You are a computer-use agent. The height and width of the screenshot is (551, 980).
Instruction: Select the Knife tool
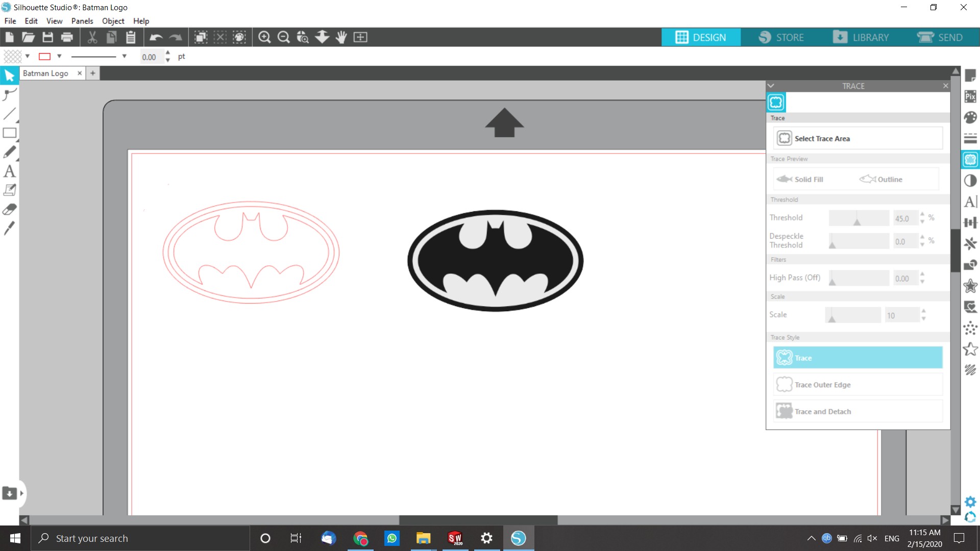pos(9,229)
